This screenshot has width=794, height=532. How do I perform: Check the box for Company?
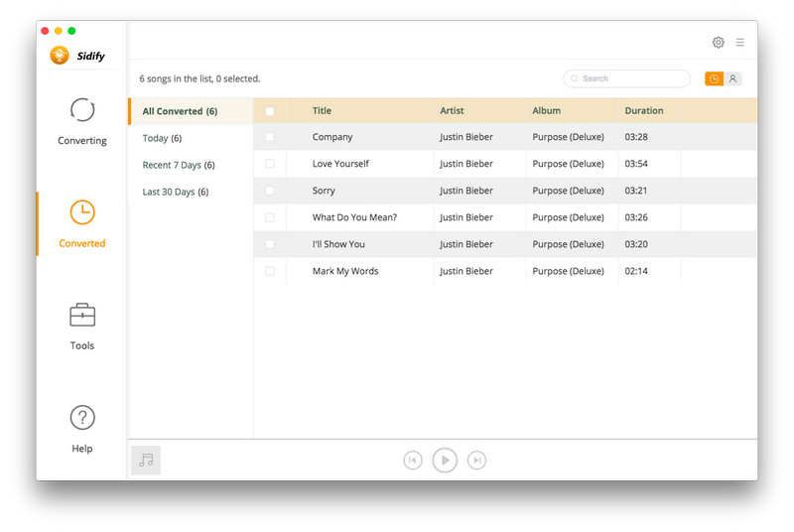(x=270, y=137)
